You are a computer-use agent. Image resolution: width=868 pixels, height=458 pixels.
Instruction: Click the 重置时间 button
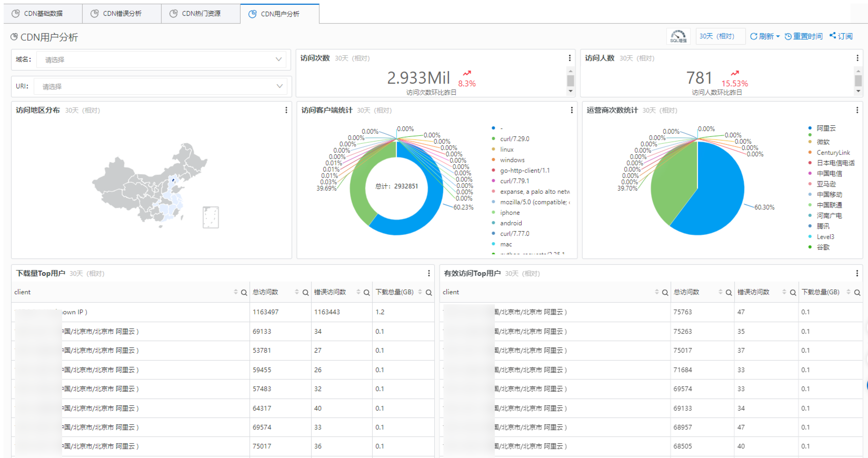click(x=804, y=36)
